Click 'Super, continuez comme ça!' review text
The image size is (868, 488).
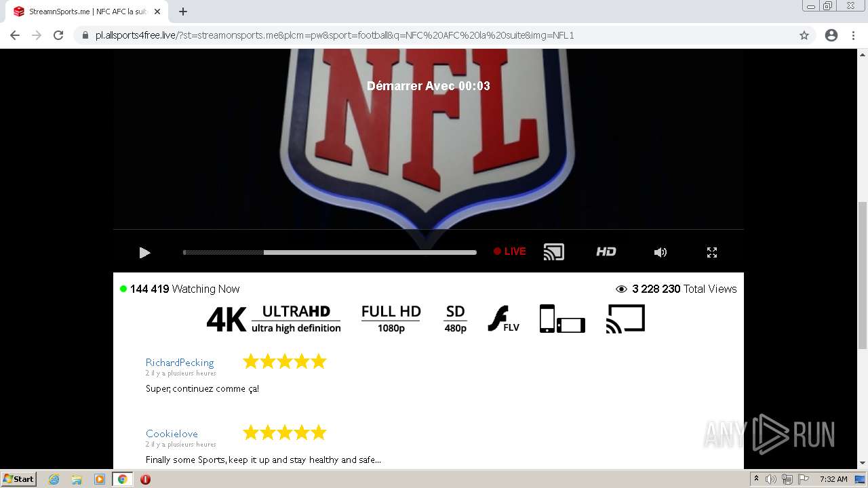[202, 389]
